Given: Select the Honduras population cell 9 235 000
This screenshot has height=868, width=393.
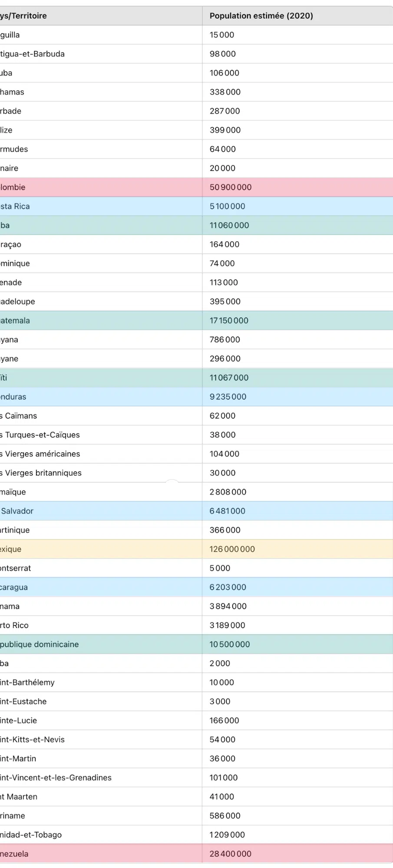Looking at the screenshot, I should (x=228, y=397).
